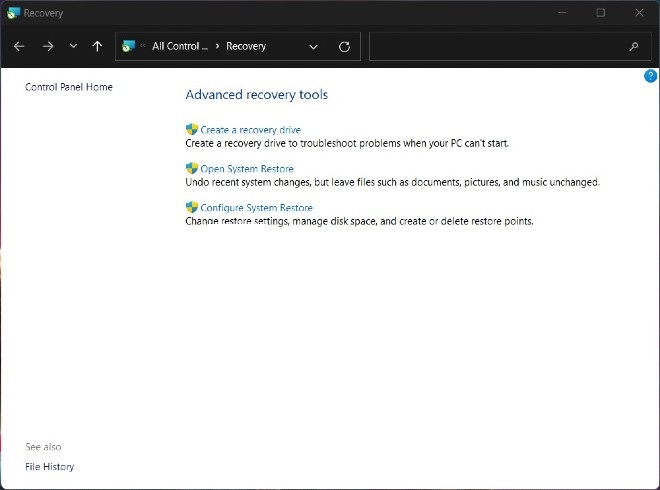660x490 pixels.
Task: Go to Control Panel Home
Action: point(69,87)
